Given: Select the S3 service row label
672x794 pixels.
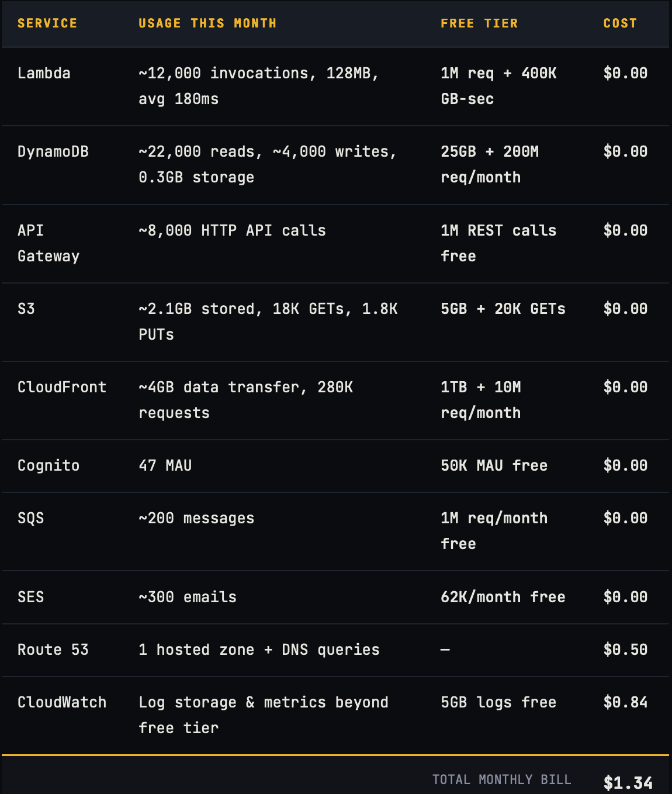Looking at the screenshot, I should 26,309.
